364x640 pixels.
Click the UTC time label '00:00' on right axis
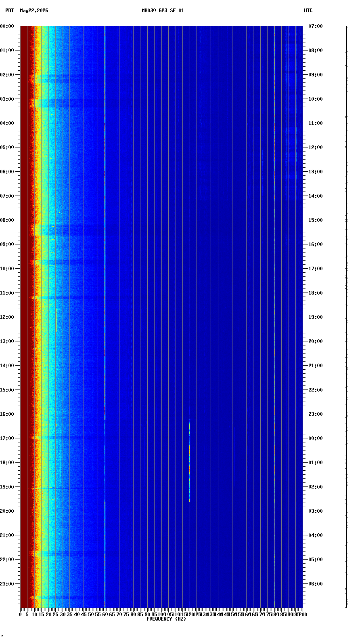click(315, 438)
